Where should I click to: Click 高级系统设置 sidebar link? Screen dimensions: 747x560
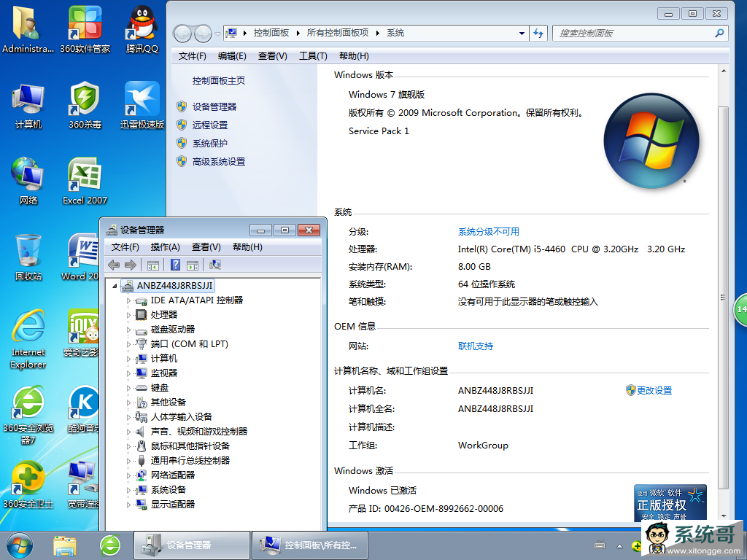[x=219, y=162]
